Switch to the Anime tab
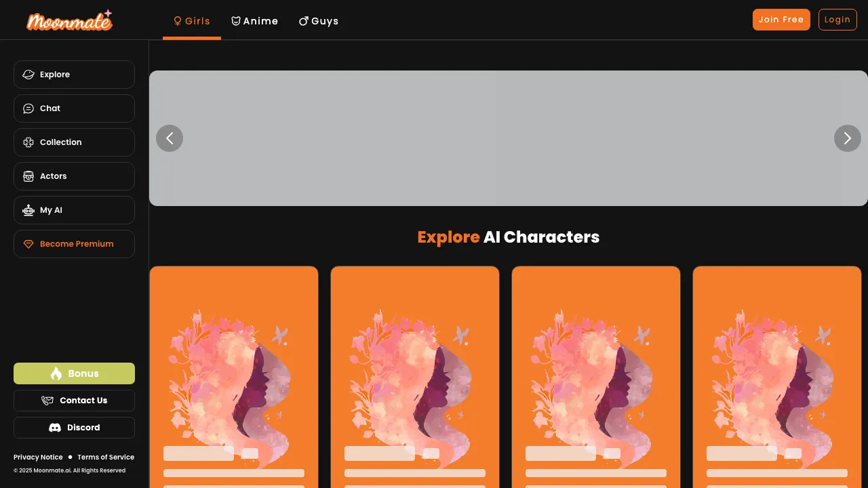 click(x=254, y=21)
